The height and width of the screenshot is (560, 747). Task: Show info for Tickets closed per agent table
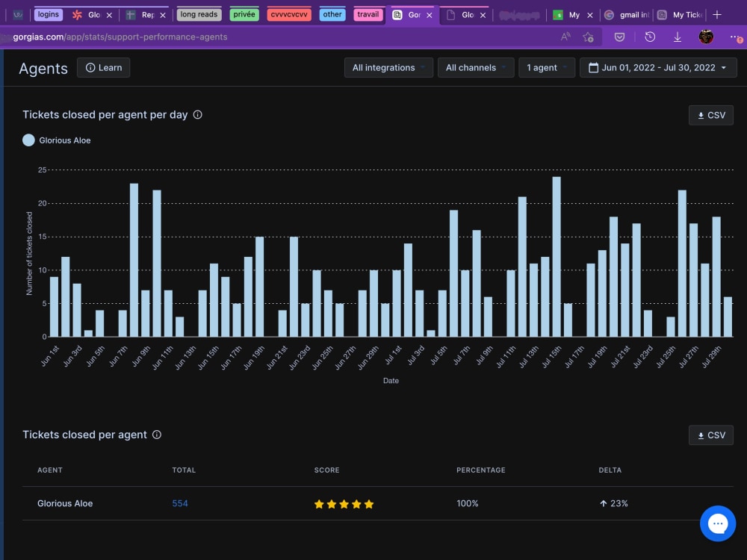coord(157,435)
